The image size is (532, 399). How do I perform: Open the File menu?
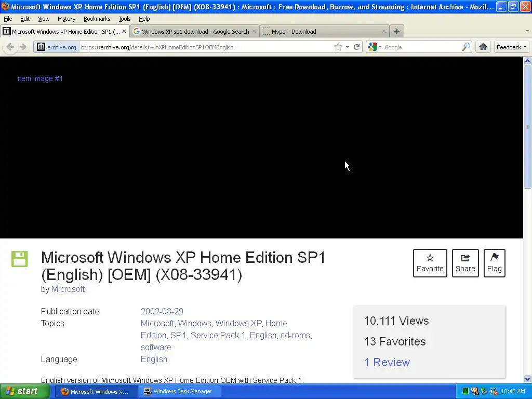click(8, 19)
